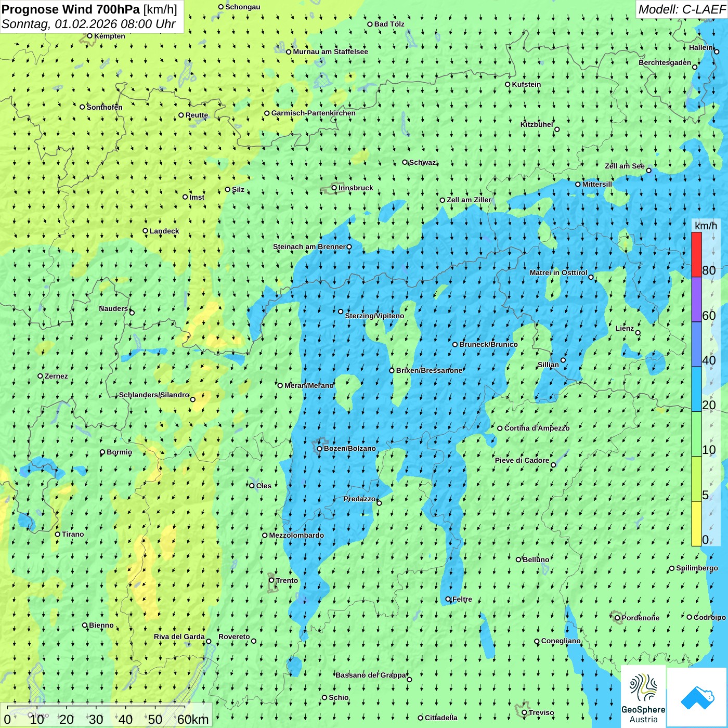The width and height of the screenshot is (728, 728).
Task: Click the 'Murnau am Staffelsee' label
Action: click(330, 51)
